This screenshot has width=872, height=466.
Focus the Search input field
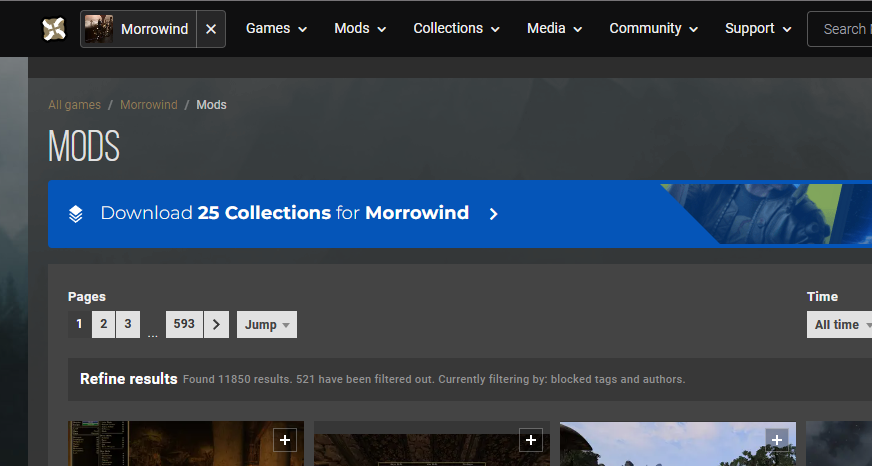coord(840,29)
